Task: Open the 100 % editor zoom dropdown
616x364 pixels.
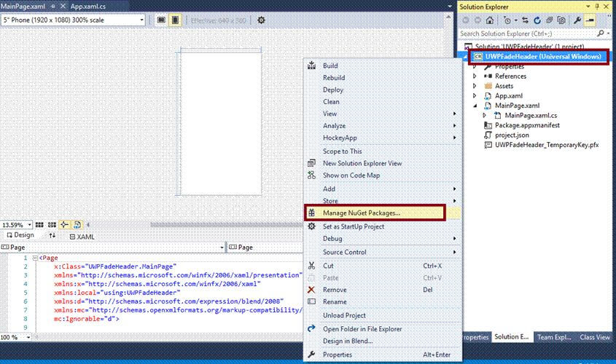Action: [x=28, y=337]
